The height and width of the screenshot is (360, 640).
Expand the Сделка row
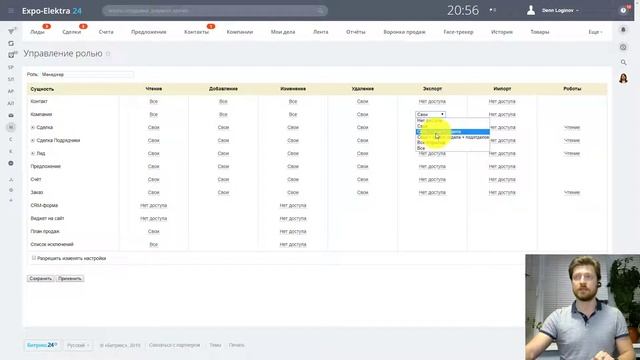[x=33, y=127]
